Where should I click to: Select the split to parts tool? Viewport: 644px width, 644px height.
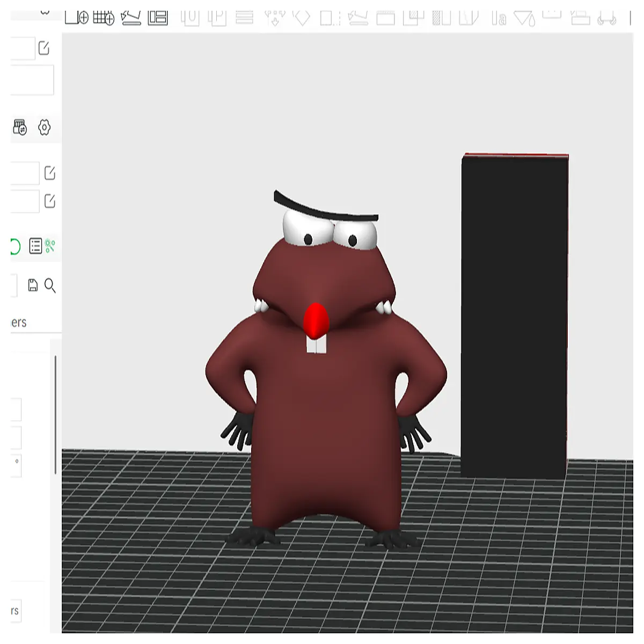[217, 18]
